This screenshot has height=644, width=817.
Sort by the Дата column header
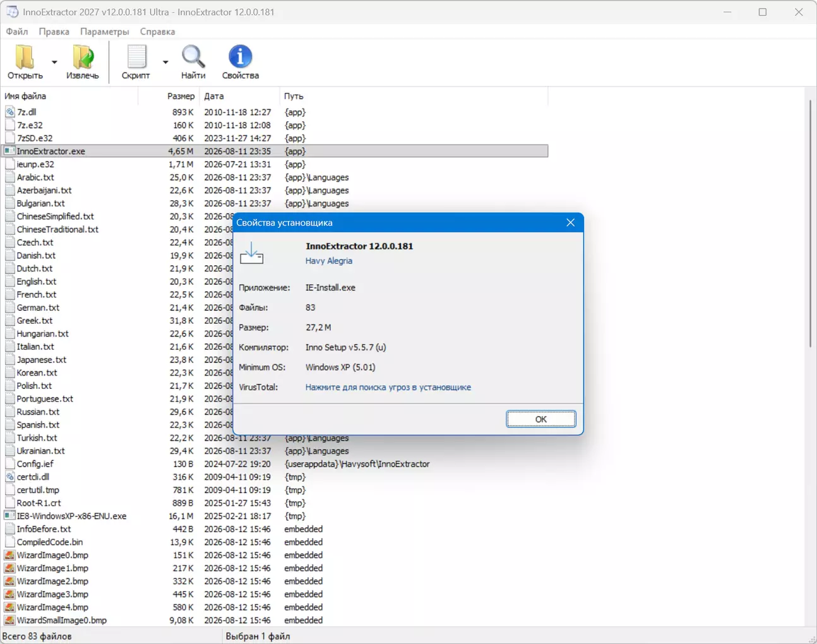[239, 96]
